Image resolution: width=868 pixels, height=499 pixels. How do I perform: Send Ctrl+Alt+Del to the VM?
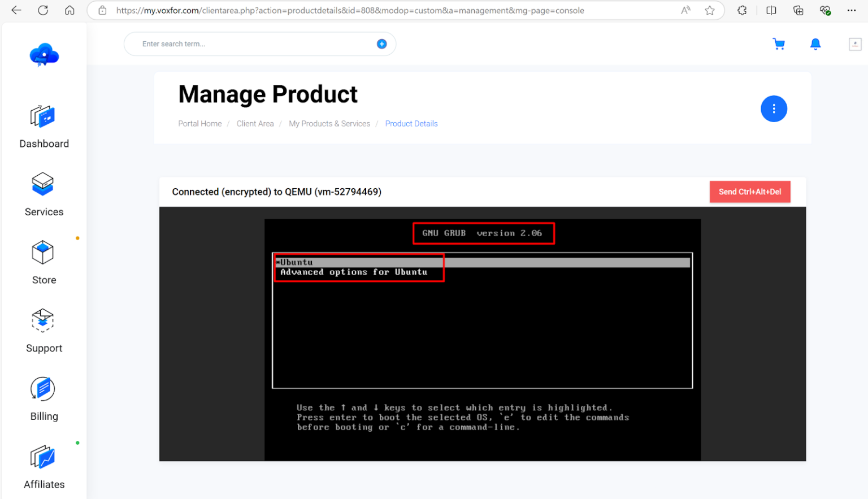(x=750, y=192)
